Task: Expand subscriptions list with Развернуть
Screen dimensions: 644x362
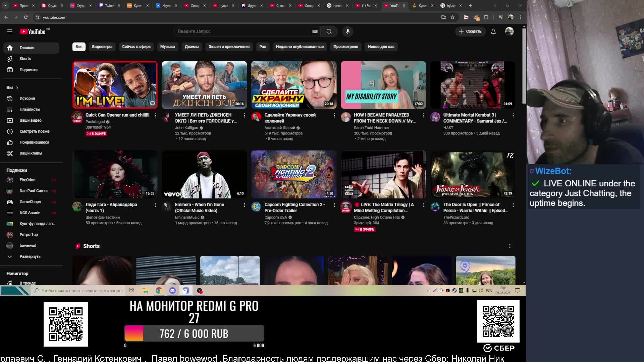Action: [30, 257]
